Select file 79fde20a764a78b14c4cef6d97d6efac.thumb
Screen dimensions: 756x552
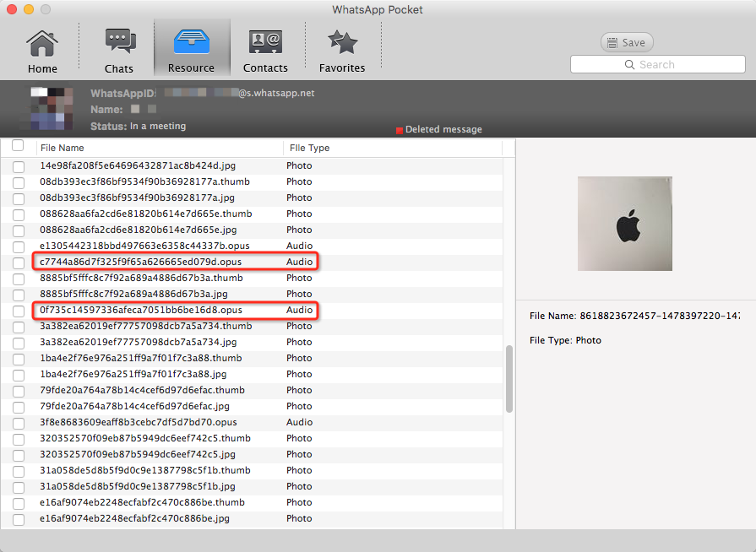[142, 390]
